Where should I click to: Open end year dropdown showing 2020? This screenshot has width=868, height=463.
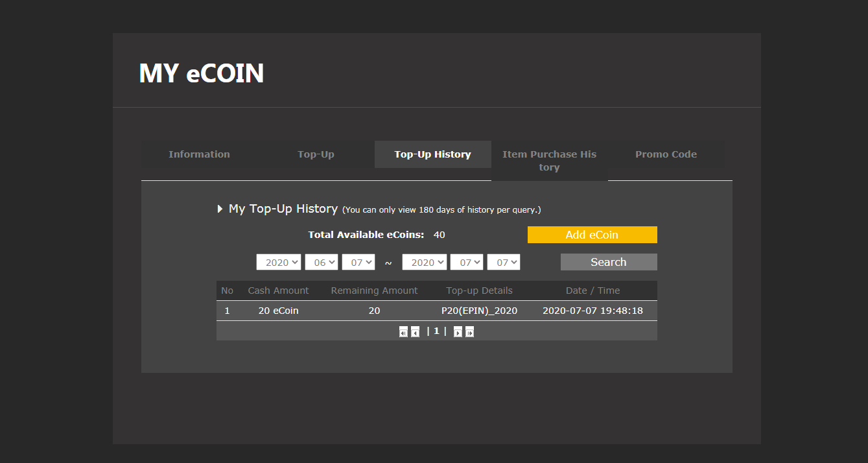tap(425, 262)
